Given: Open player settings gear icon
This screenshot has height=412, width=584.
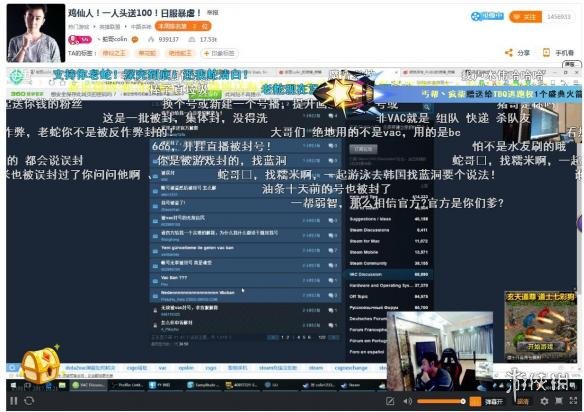Looking at the screenshot, I should click(544, 401).
